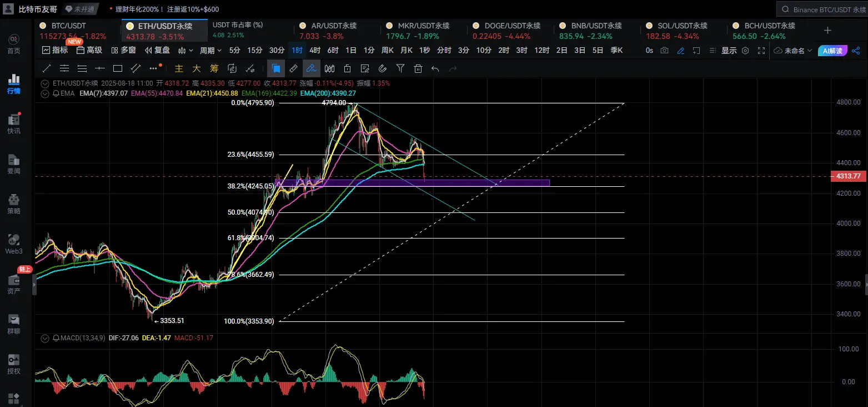
Task: Switch to the DOGE/USDT永续 tab
Action: pos(512,31)
